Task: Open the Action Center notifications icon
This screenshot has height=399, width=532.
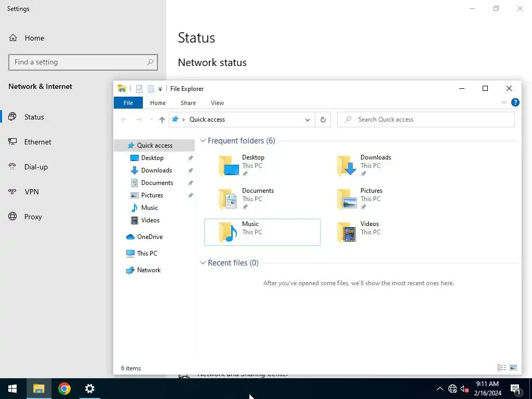Action: click(515, 389)
